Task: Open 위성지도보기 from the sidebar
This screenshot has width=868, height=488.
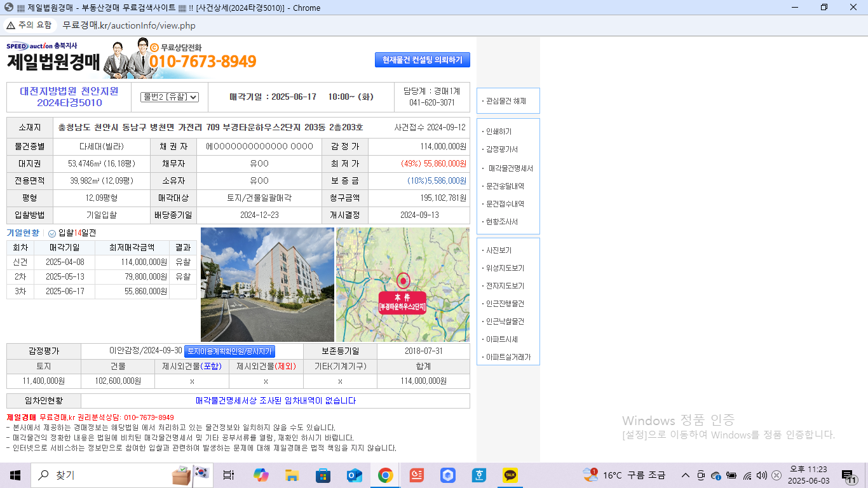Action: coord(505,268)
